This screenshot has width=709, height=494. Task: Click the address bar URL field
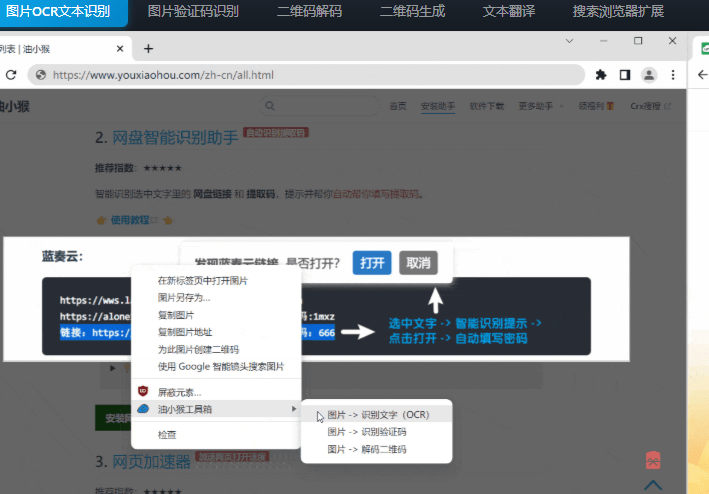click(300, 75)
